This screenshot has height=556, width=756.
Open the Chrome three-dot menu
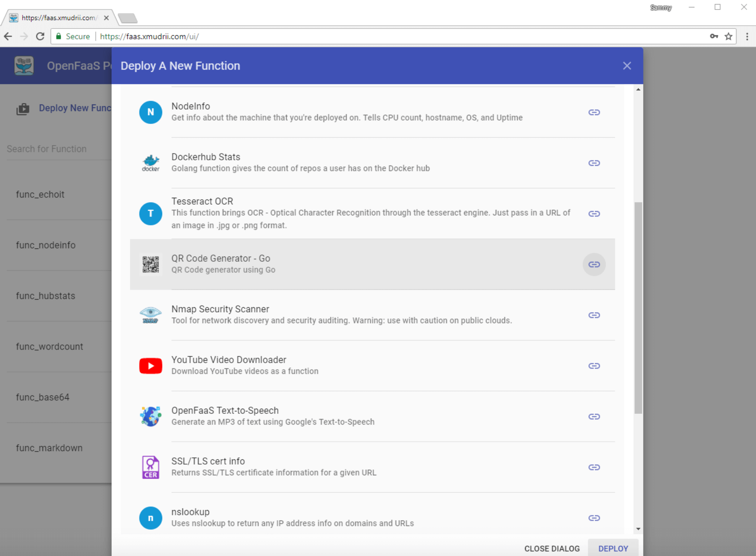(x=747, y=36)
